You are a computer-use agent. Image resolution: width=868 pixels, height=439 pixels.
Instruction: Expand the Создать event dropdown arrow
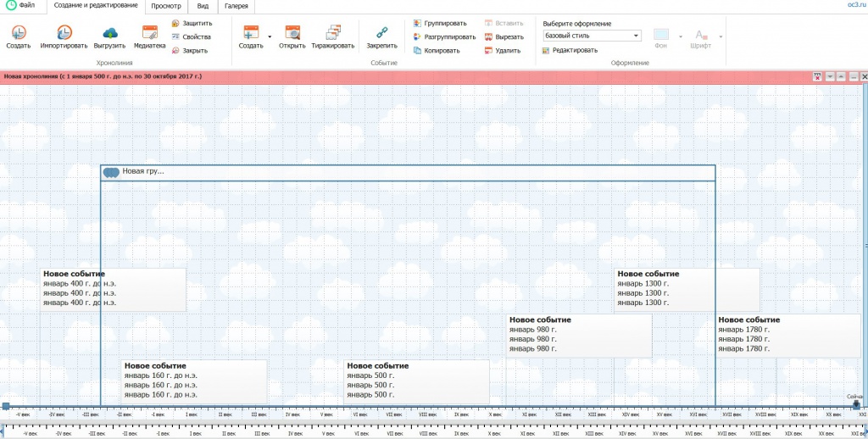click(x=270, y=37)
